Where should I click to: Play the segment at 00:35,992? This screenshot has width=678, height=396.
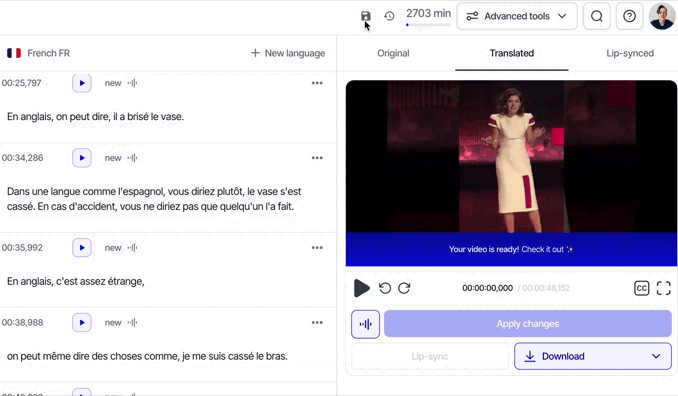point(82,248)
